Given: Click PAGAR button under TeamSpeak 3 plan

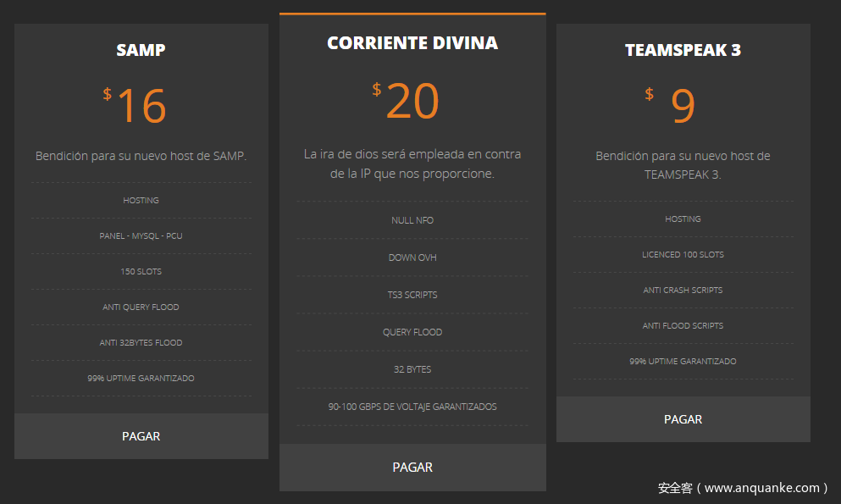Looking at the screenshot, I should tap(683, 419).
